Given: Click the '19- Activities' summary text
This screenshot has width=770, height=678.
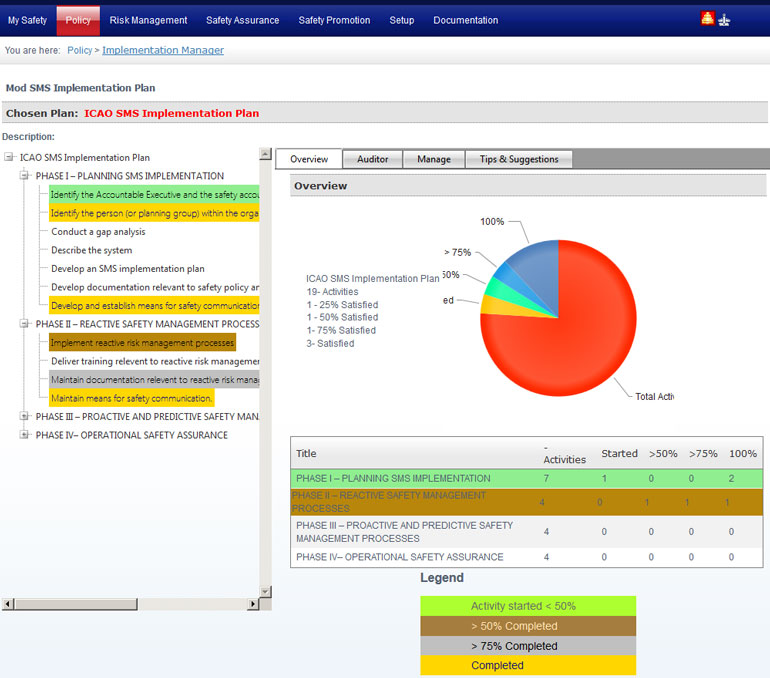Looking at the screenshot, I should [332, 292].
